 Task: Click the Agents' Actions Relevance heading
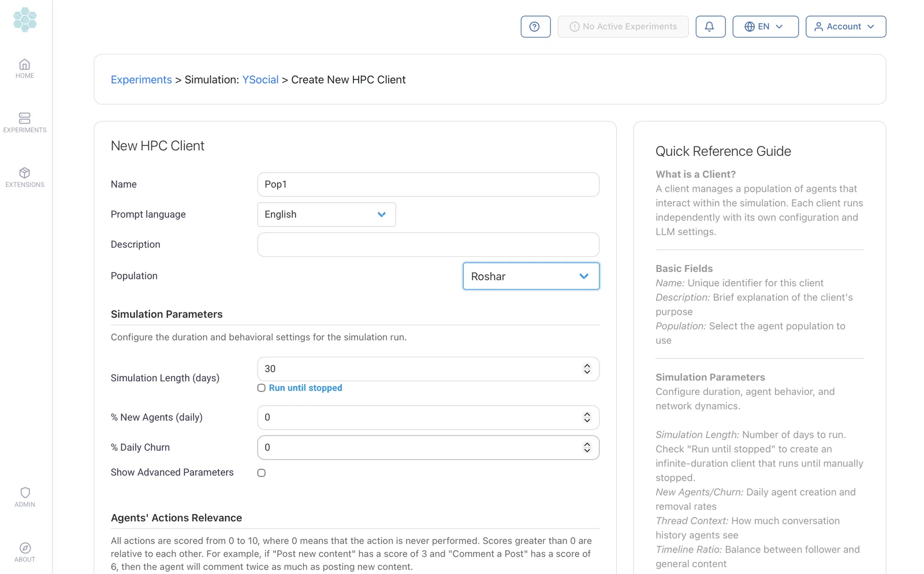click(x=177, y=518)
